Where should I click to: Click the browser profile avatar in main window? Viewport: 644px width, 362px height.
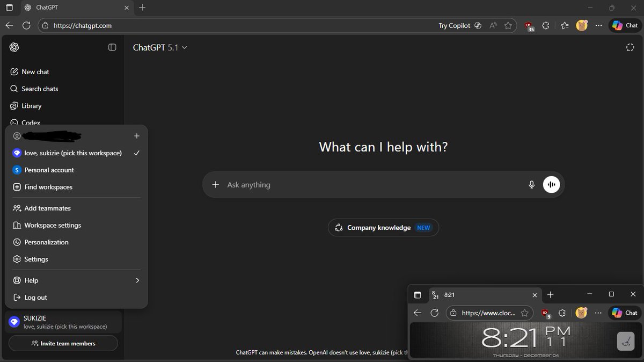point(582,25)
